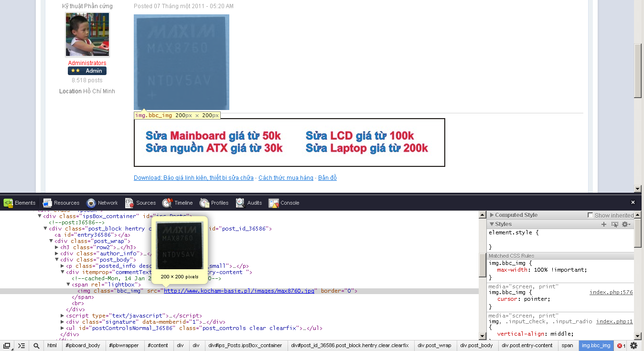Click toggle element state icon in Styles
Screen dimensions: 644x351
tap(615, 224)
